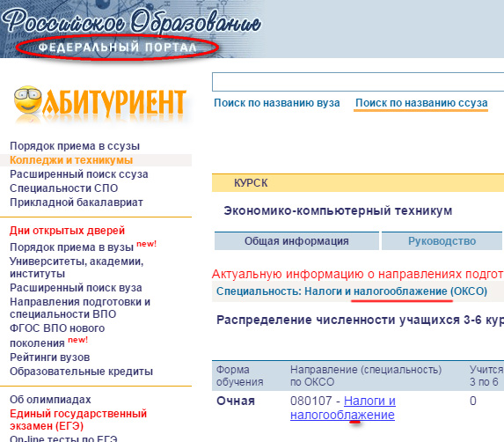Open Рейтинги вузов link
The width and height of the screenshot is (504, 442).
[x=50, y=357]
